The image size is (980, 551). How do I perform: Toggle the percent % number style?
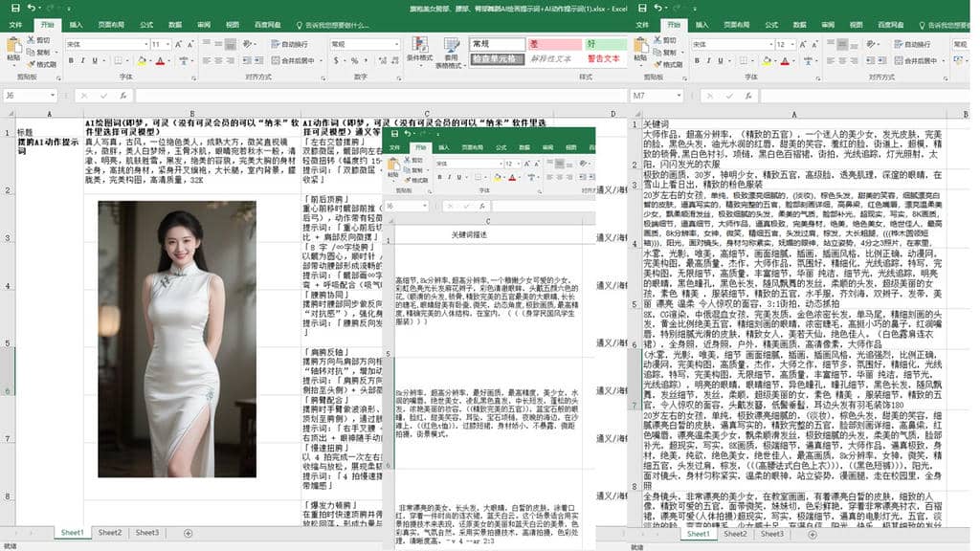(354, 60)
